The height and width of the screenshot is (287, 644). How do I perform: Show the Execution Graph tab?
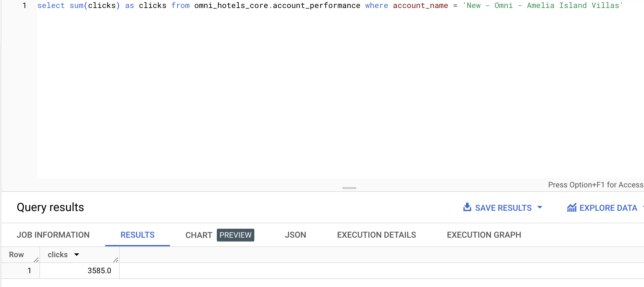(484, 235)
